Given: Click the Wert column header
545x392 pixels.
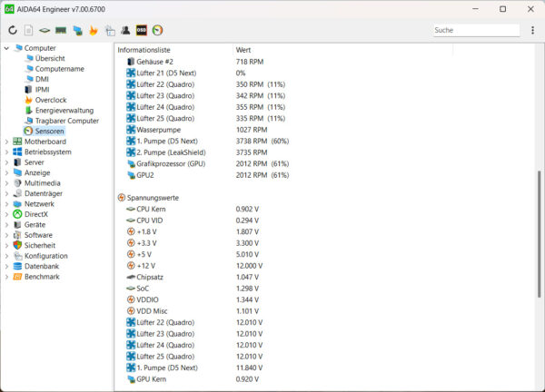Looking at the screenshot, I should [243, 48].
